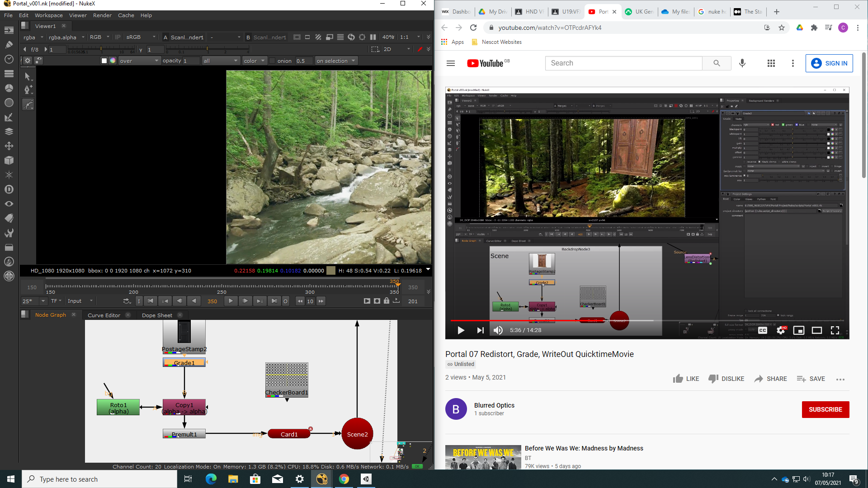Switch to the Curve Editor tab
868x488 pixels.
click(104, 315)
